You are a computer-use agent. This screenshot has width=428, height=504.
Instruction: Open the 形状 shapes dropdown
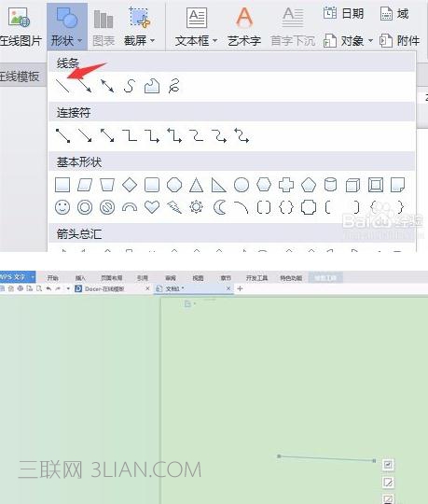point(67,26)
